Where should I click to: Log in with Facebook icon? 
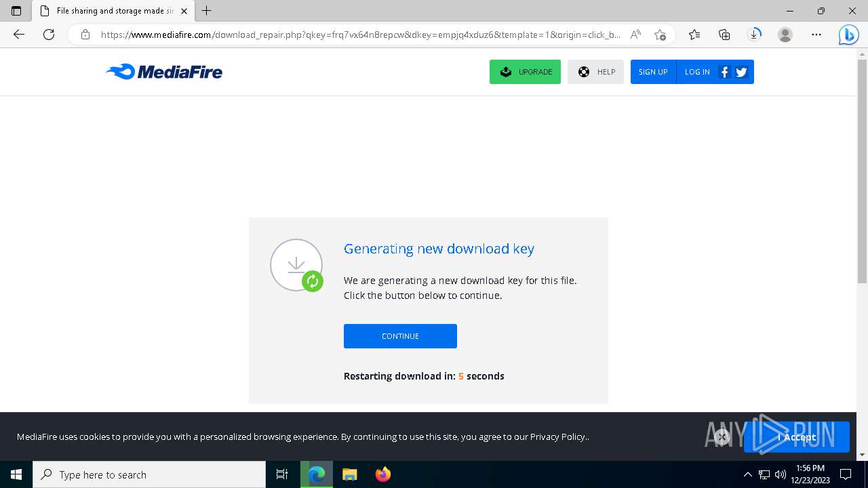[x=724, y=72]
